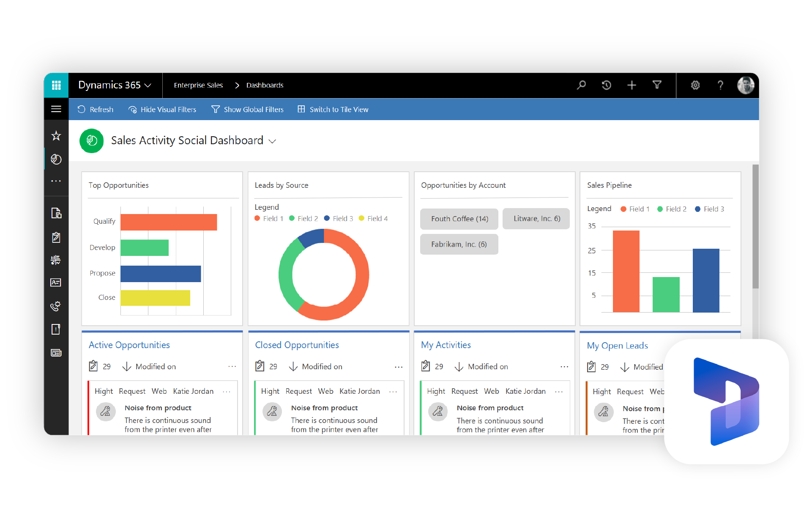Click clipboard count icon in My Open Leads
812x508 pixels.
[591, 366]
